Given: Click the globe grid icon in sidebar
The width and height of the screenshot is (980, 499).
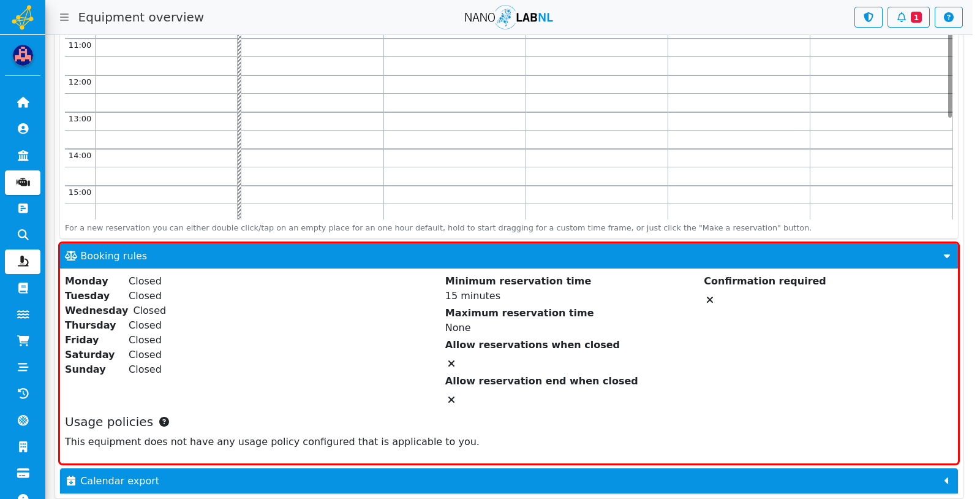Looking at the screenshot, I should pyautogui.click(x=23, y=421).
